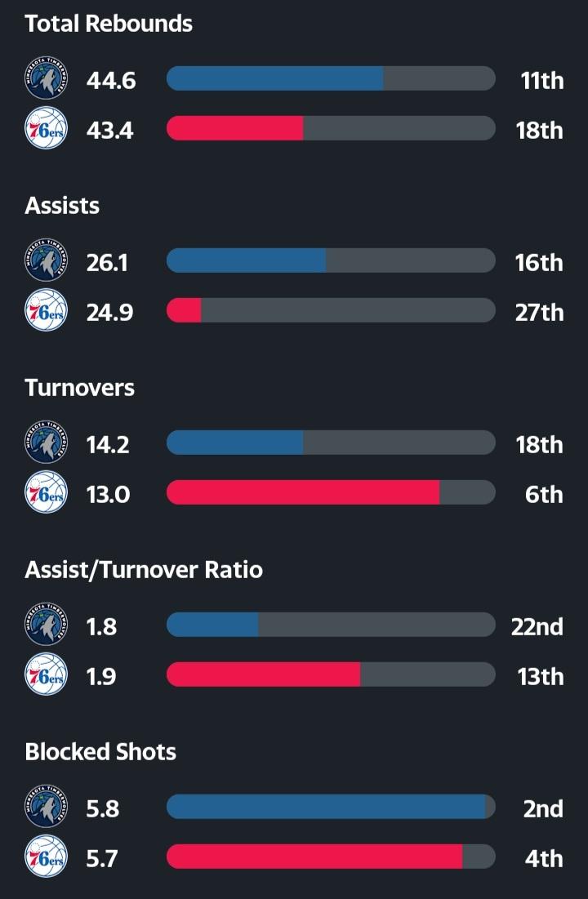Tap the 76ers red Assists bar
The height and width of the screenshot is (899, 588).
click(185, 311)
